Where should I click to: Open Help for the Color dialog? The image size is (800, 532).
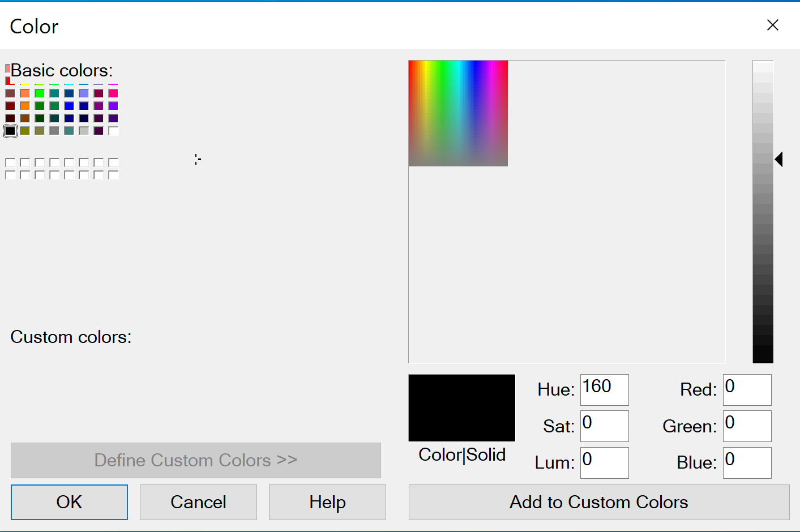click(x=327, y=502)
